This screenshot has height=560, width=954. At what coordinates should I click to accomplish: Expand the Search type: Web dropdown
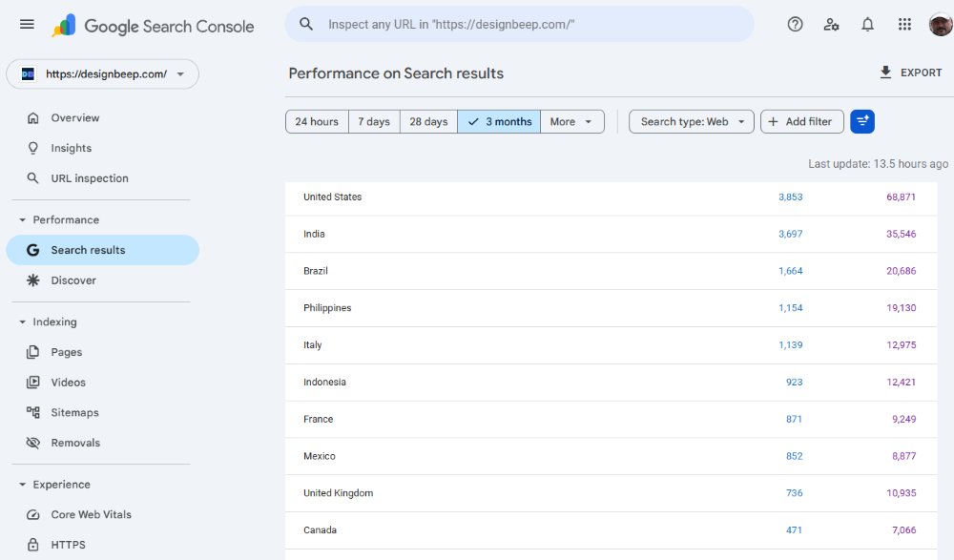pos(692,121)
